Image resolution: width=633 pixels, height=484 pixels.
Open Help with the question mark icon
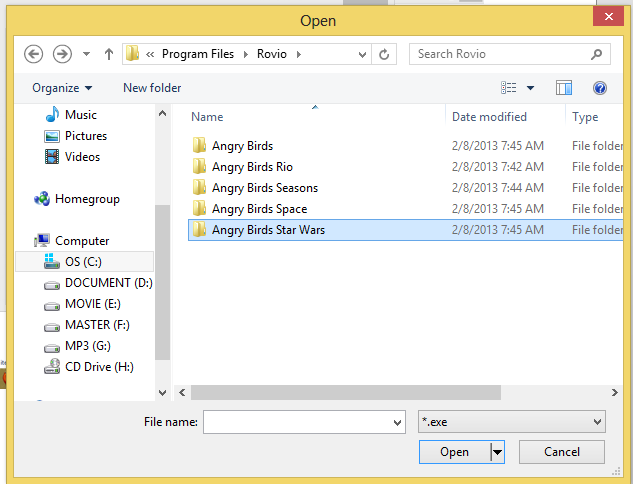coord(599,88)
